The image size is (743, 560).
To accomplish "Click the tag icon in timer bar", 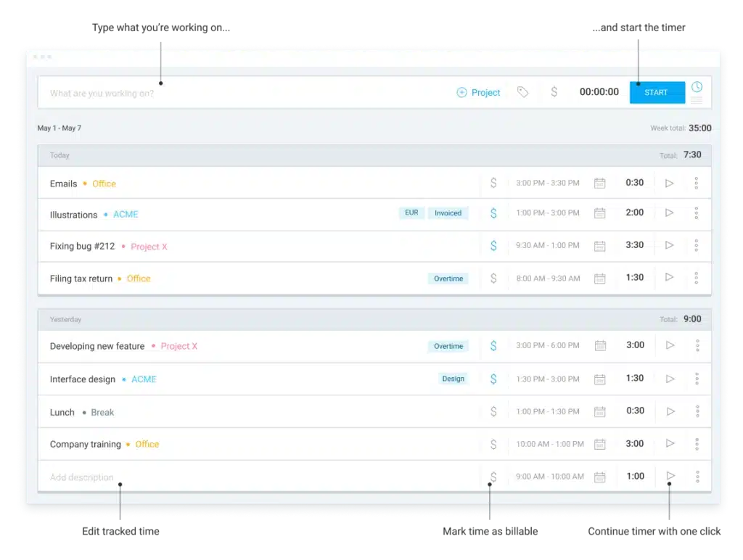I will (522, 92).
